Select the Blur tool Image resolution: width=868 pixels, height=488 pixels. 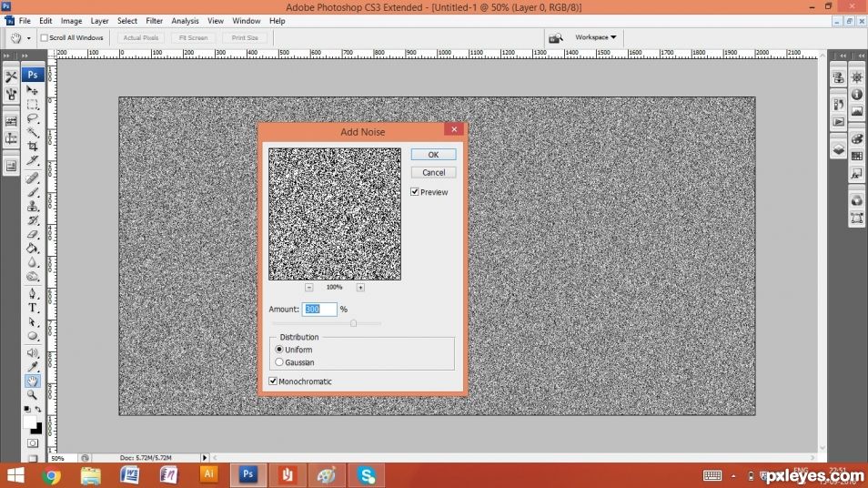[x=33, y=262]
